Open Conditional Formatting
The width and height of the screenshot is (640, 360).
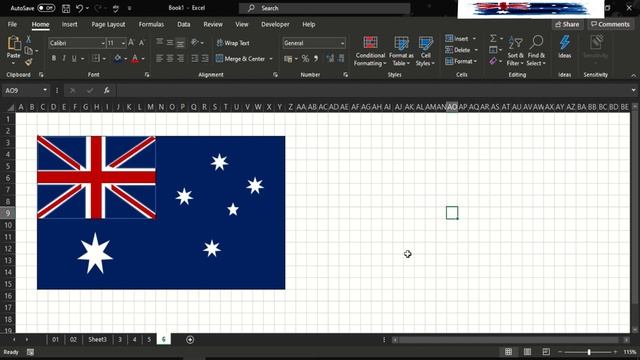click(x=370, y=51)
